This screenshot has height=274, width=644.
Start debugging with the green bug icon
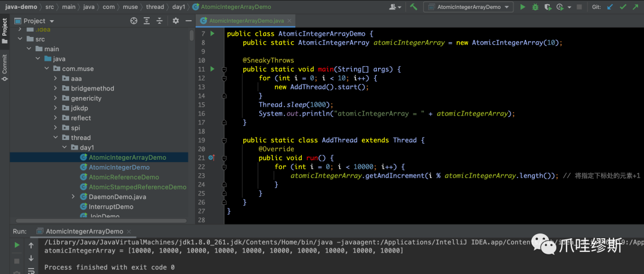(x=535, y=7)
